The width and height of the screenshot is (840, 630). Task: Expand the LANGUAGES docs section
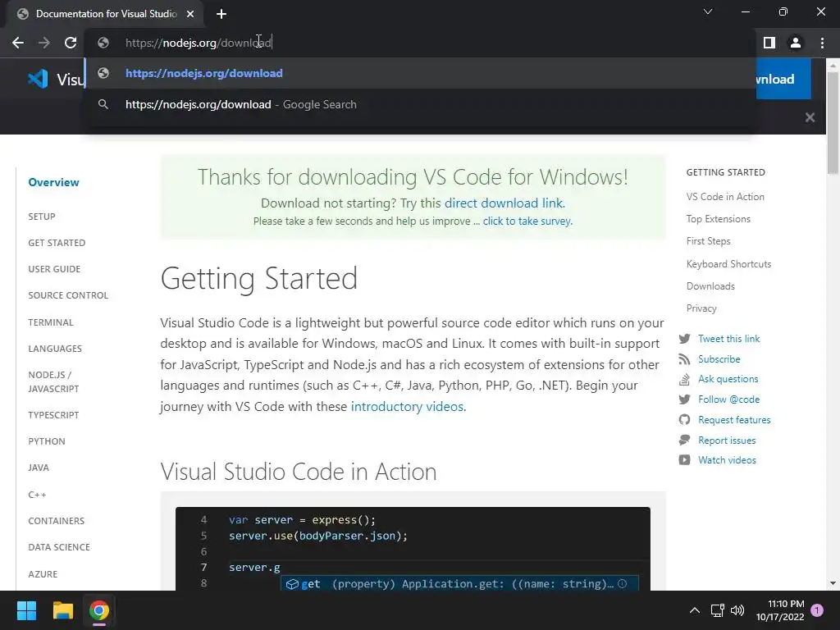55,349
